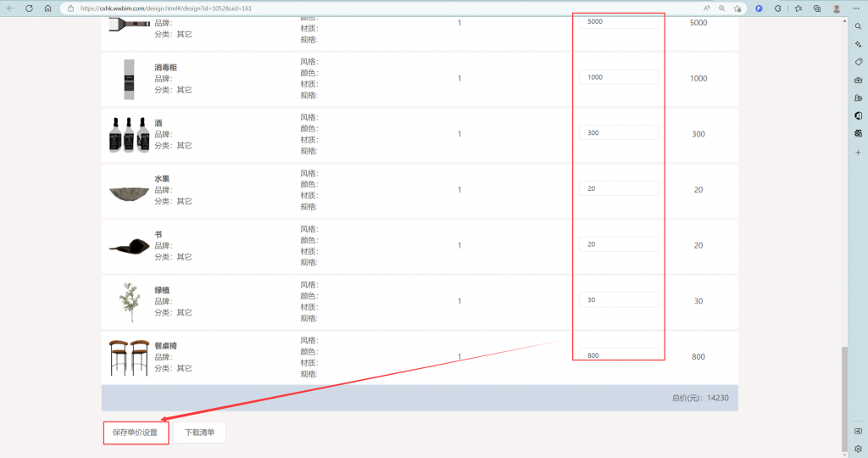Viewport: 868px width, 458px height.
Task: Open the browser home page icon
Action: coord(47,8)
